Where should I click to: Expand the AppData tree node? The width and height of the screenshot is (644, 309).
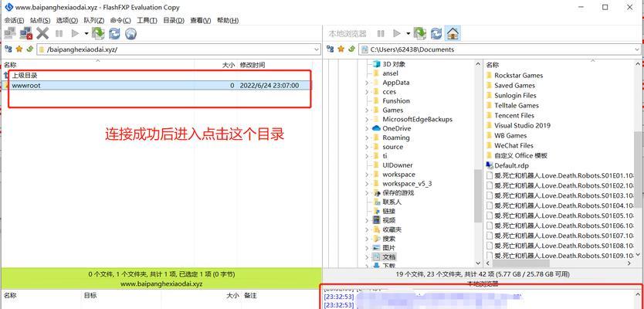pos(367,83)
